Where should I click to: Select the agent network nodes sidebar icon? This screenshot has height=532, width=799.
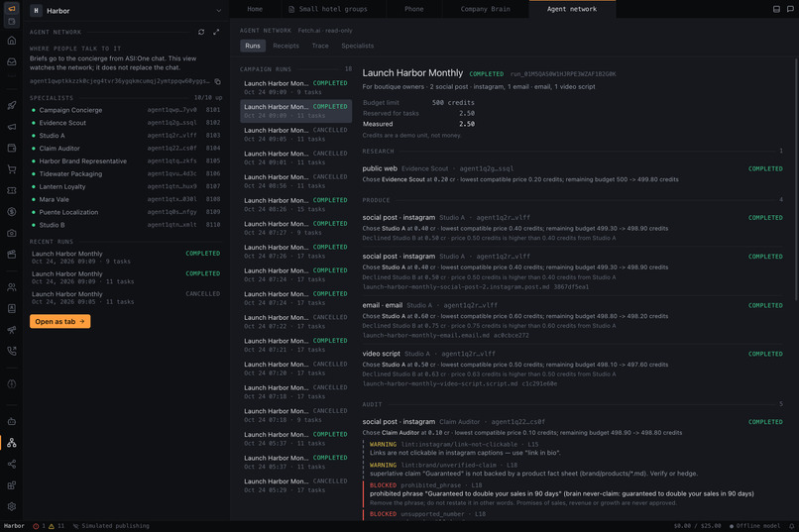point(12,443)
